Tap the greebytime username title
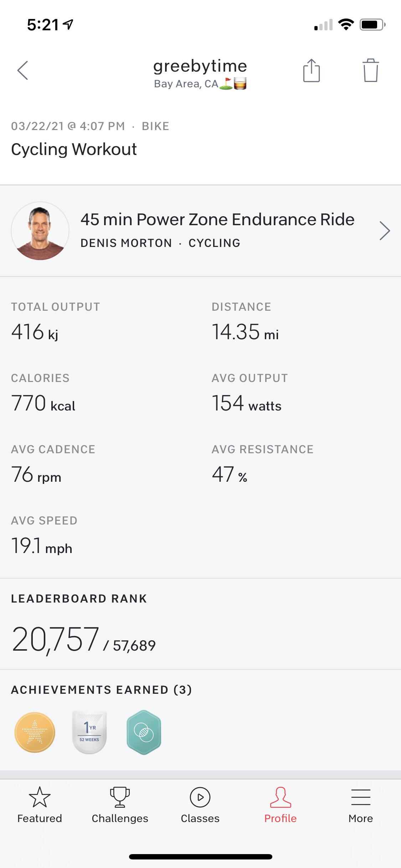 click(x=200, y=66)
